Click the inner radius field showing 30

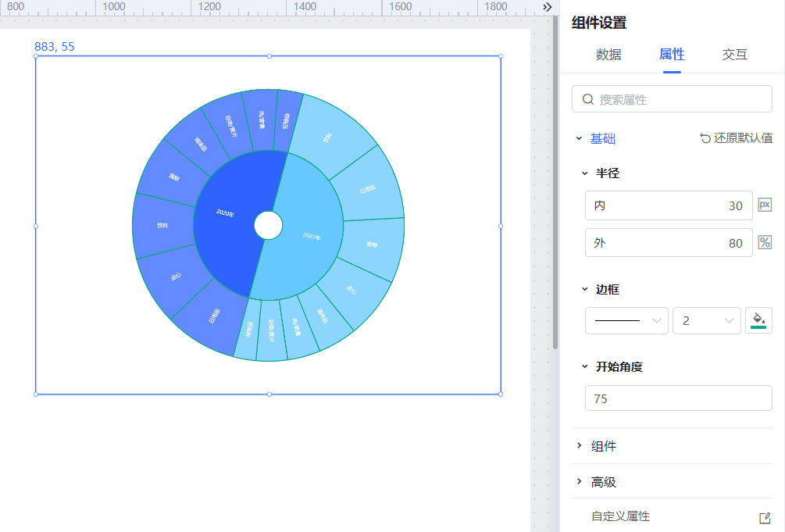669,205
